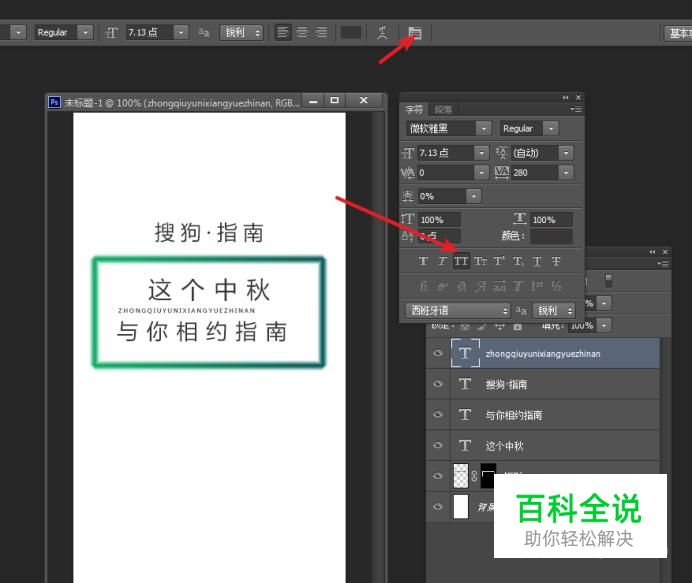Screen dimensions: 692x583
Task: Click the 7.13 点 size field in options bar
Action: pyautogui.click(x=150, y=32)
